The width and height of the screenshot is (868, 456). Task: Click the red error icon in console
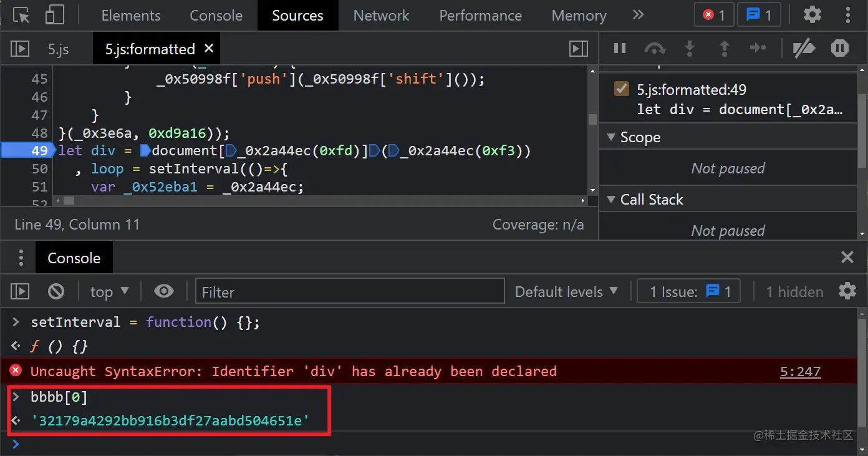(x=16, y=371)
